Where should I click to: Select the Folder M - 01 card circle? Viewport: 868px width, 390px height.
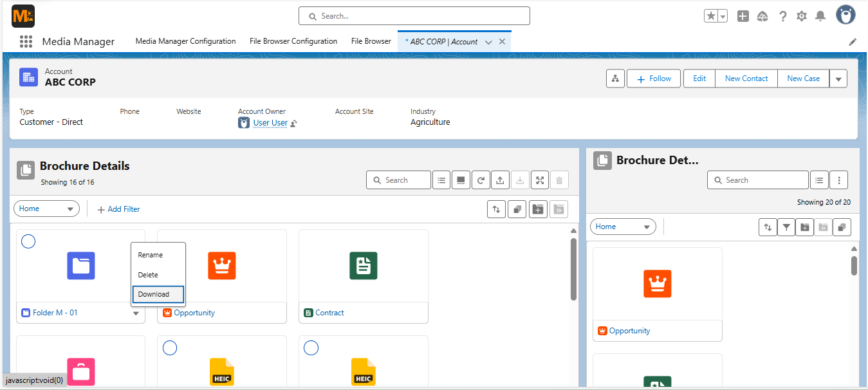28,241
